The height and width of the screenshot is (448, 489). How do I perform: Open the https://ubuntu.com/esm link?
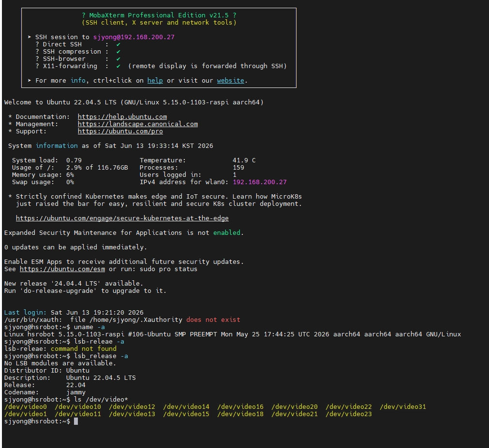[62, 269]
